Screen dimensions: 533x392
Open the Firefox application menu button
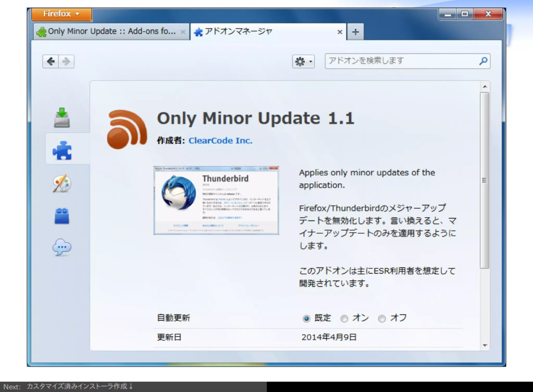point(61,14)
